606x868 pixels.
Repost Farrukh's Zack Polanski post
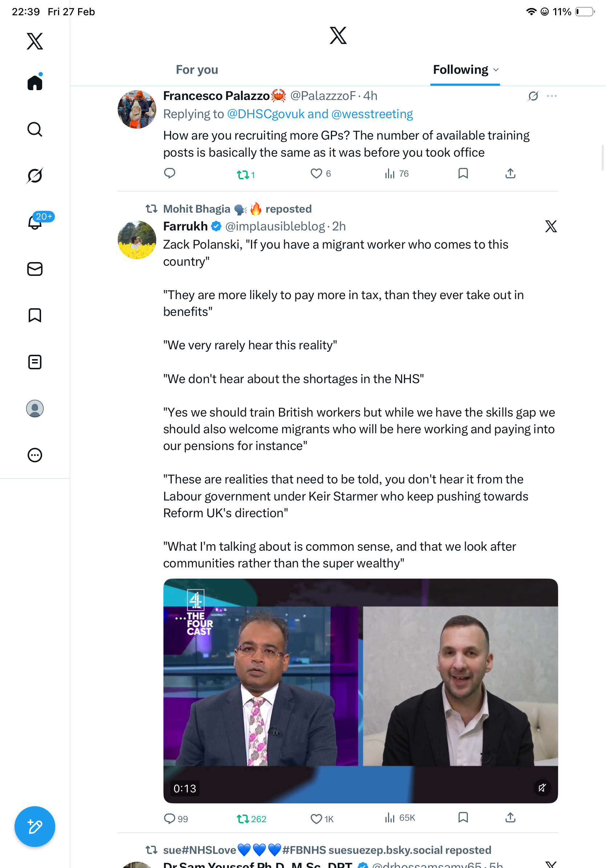pos(243,819)
